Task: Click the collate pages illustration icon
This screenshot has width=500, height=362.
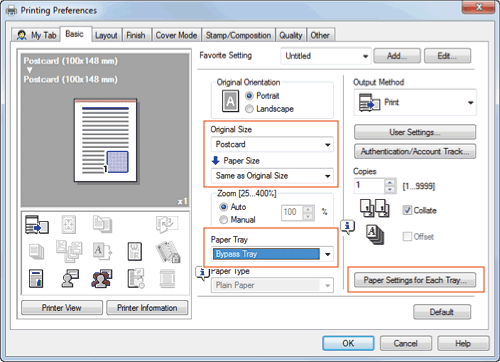Action: pyautogui.click(x=375, y=209)
